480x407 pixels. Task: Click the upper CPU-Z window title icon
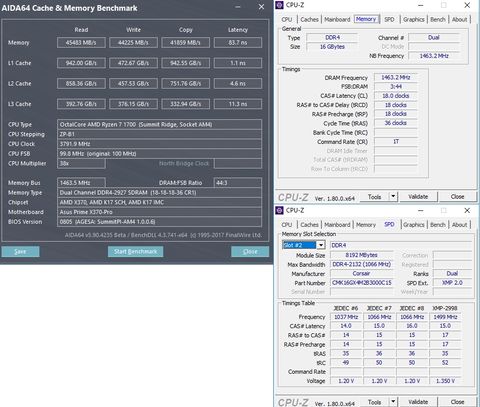pyautogui.click(x=279, y=5)
